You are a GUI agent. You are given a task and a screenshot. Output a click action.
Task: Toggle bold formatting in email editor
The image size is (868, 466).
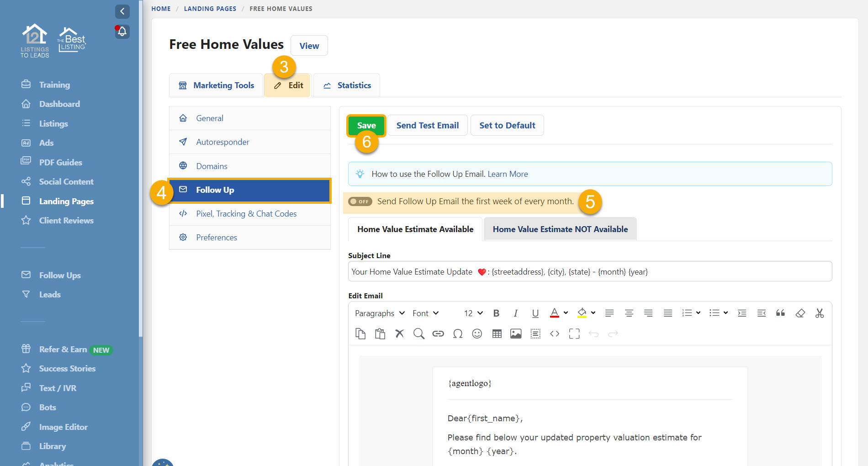point(496,313)
